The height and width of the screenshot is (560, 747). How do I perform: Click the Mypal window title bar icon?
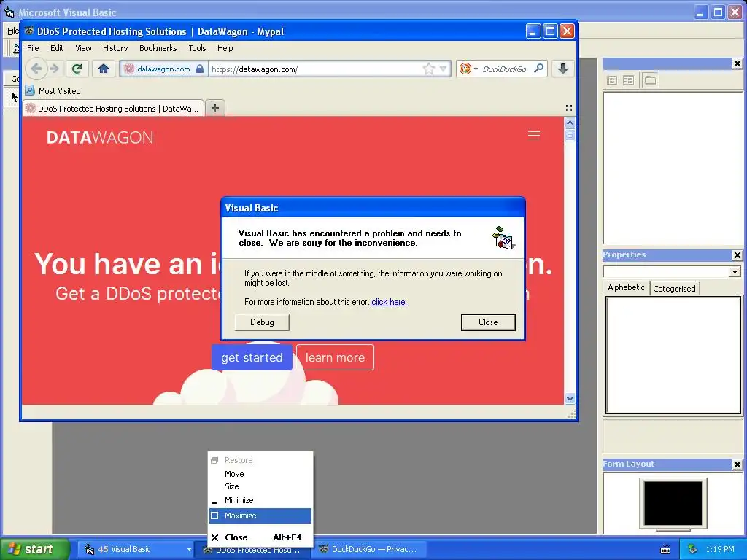(29, 31)
